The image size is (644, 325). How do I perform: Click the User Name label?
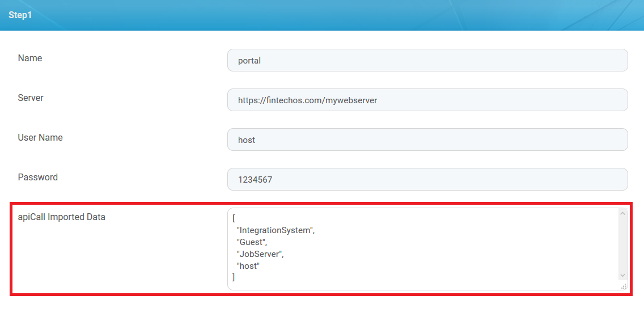point(40,138)
